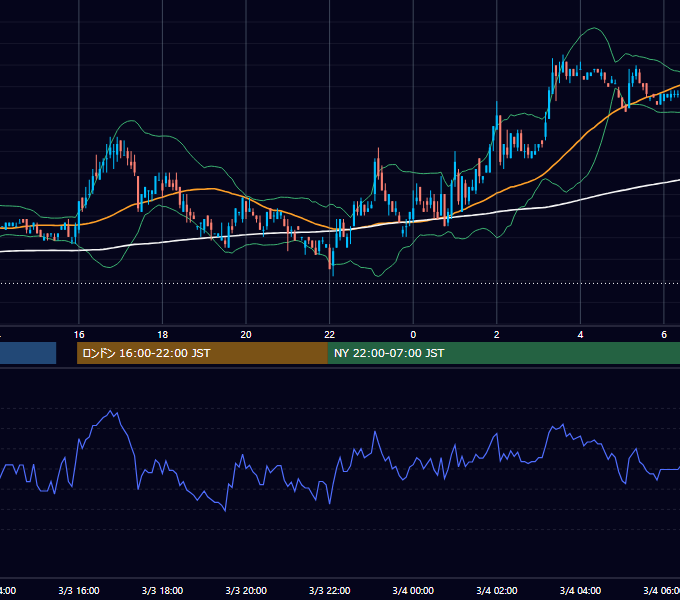Click the NY 22:00-07:00 JST session bar
The height and width of the screenshot is (600, 680).
point(503,353)
